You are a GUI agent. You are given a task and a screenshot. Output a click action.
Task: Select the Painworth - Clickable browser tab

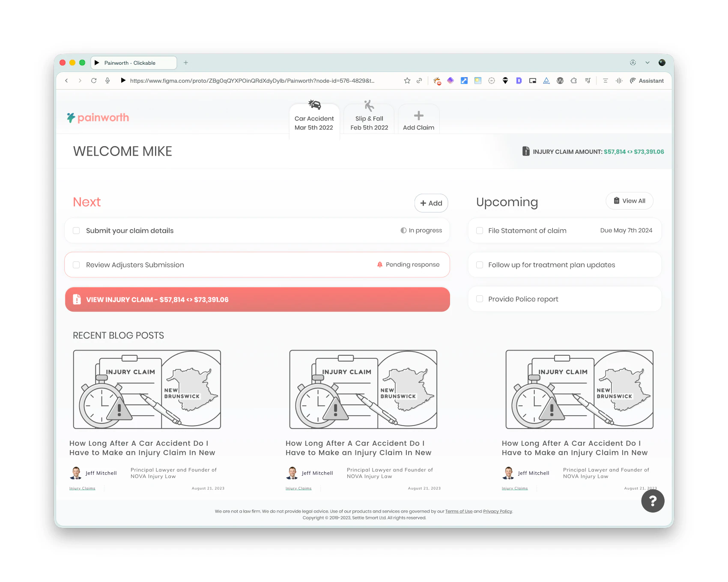pyautogui.click(x=134, y=63)
